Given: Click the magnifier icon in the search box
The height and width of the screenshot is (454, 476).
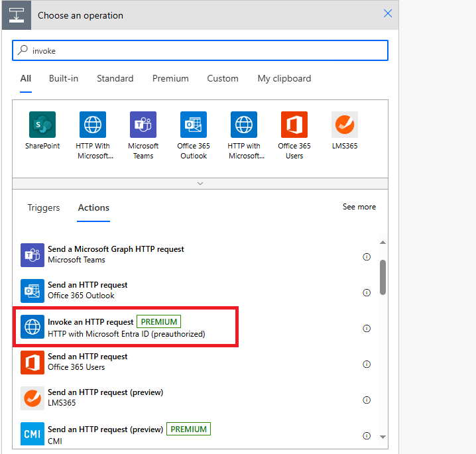Looking at the screenshot, I should click(x=23, y=50).
